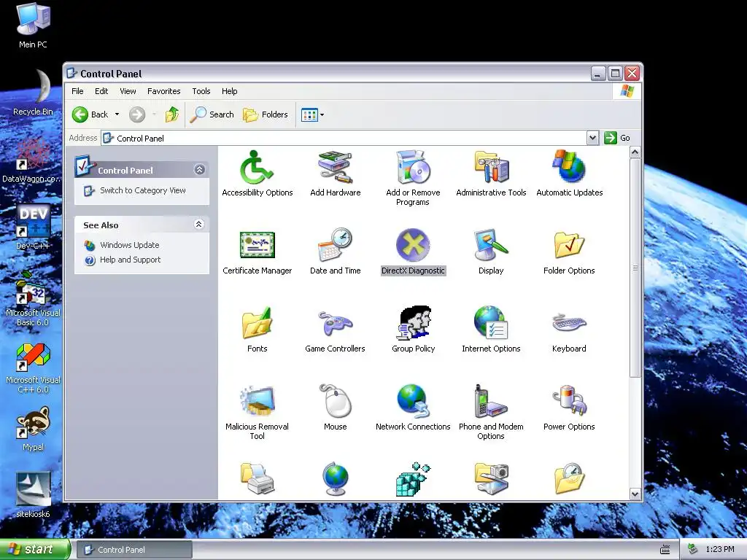Open the View menu

tap(128, 91)
